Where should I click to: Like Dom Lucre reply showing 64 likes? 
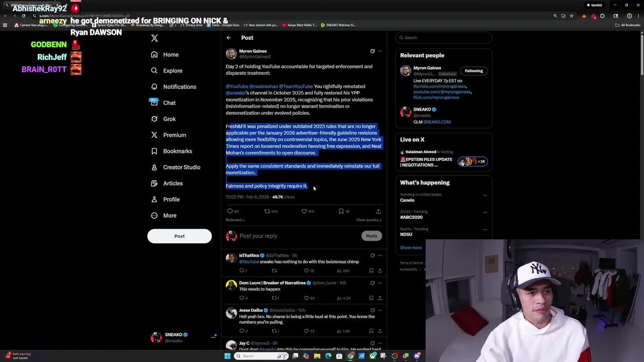point(306,298)
